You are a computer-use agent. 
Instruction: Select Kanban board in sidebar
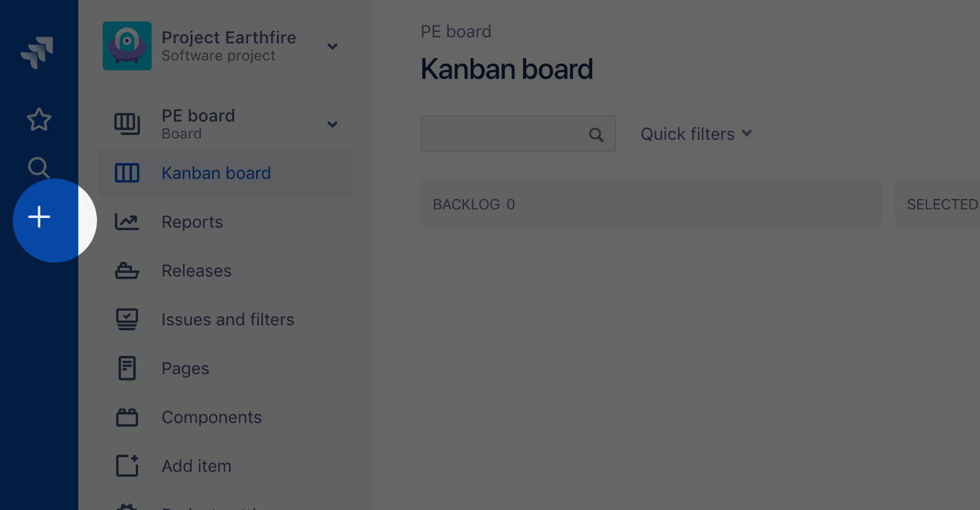(216, 173)
